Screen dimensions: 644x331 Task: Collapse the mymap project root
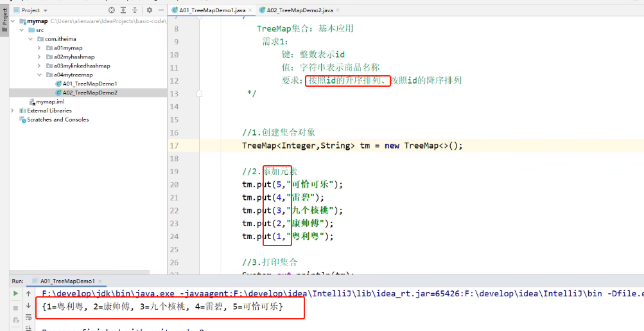(x=13, y=21)
